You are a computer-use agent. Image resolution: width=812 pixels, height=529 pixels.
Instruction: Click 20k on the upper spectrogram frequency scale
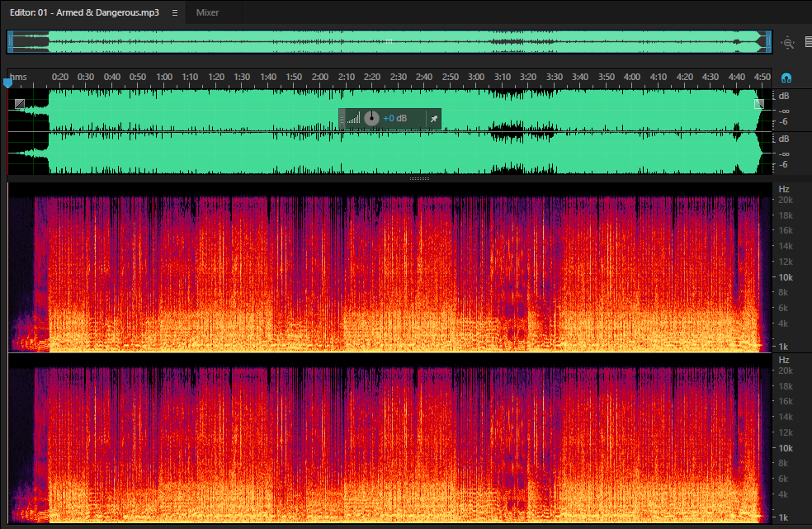coord(786,200)
